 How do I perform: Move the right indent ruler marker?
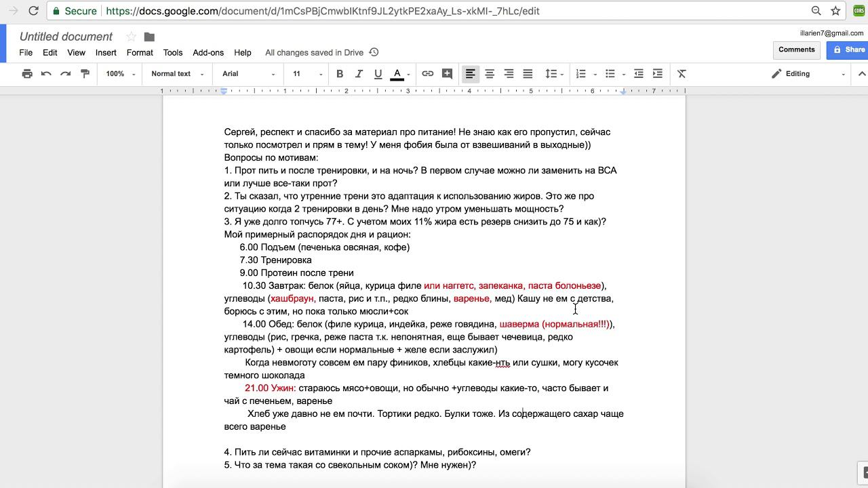click(623, 91)
